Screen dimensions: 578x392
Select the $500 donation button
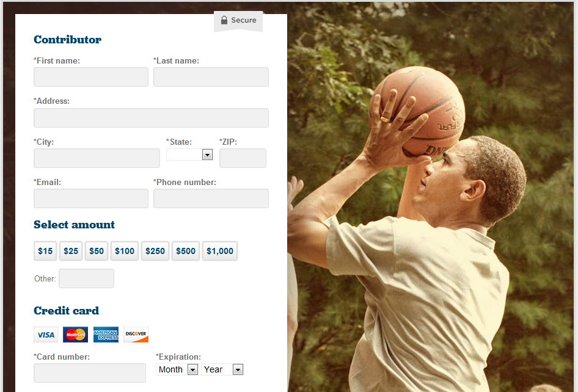click(x=186, y=251)
